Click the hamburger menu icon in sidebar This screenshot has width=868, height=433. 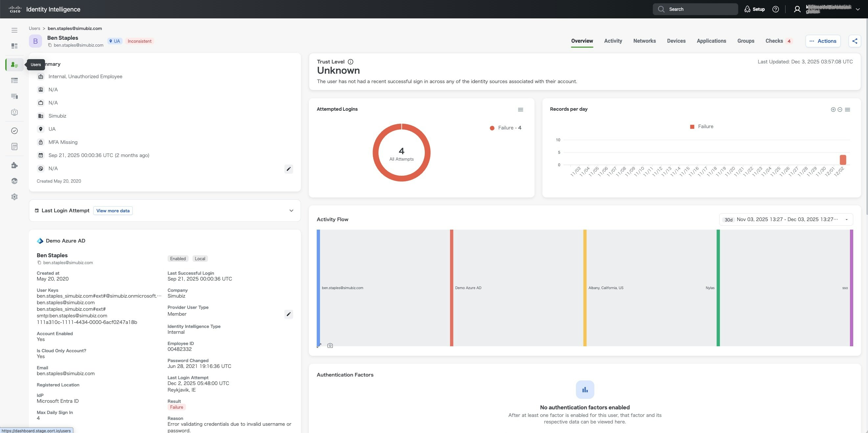tap(14, 30)
